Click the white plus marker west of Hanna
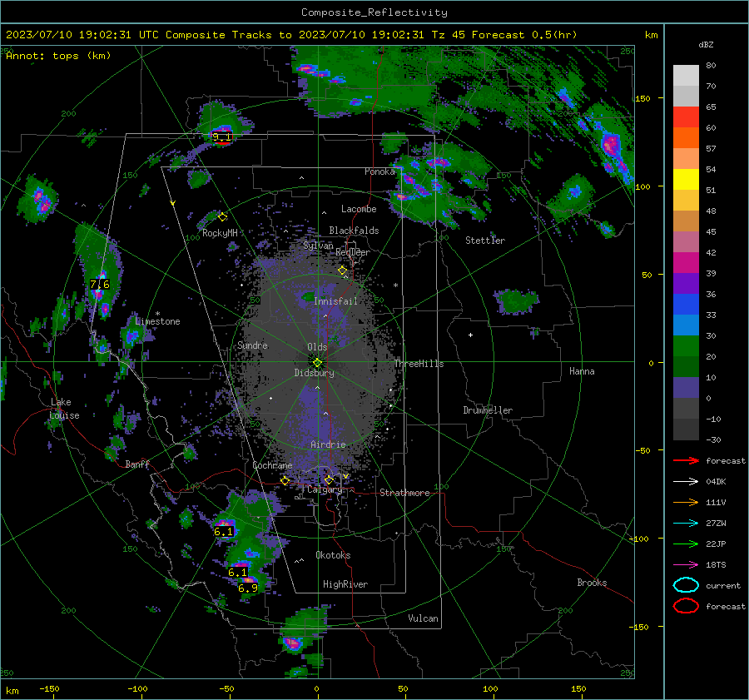Image resolution: width=749 pixels, height=700 pixels. (470, 335)
